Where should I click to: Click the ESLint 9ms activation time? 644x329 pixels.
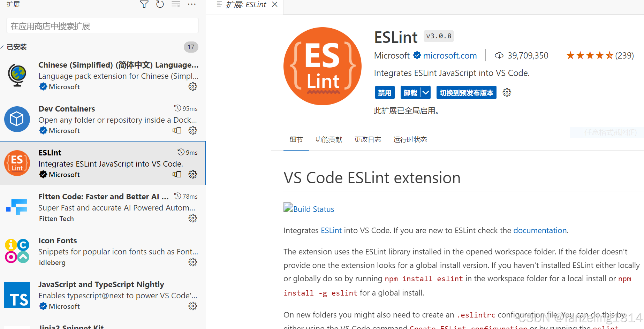point(188,152)
